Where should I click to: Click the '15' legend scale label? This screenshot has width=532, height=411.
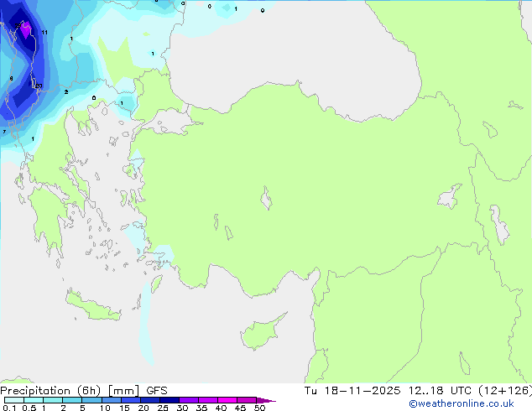pos(124,408)
